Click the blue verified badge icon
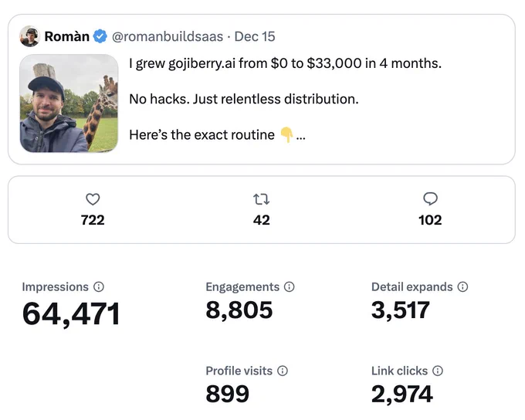 pos(100,36)
